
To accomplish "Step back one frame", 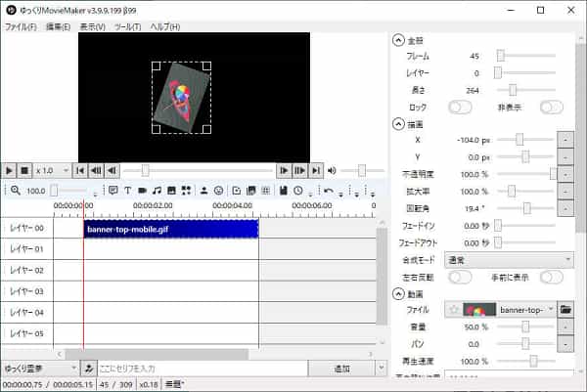I will [x=112, y=171].
